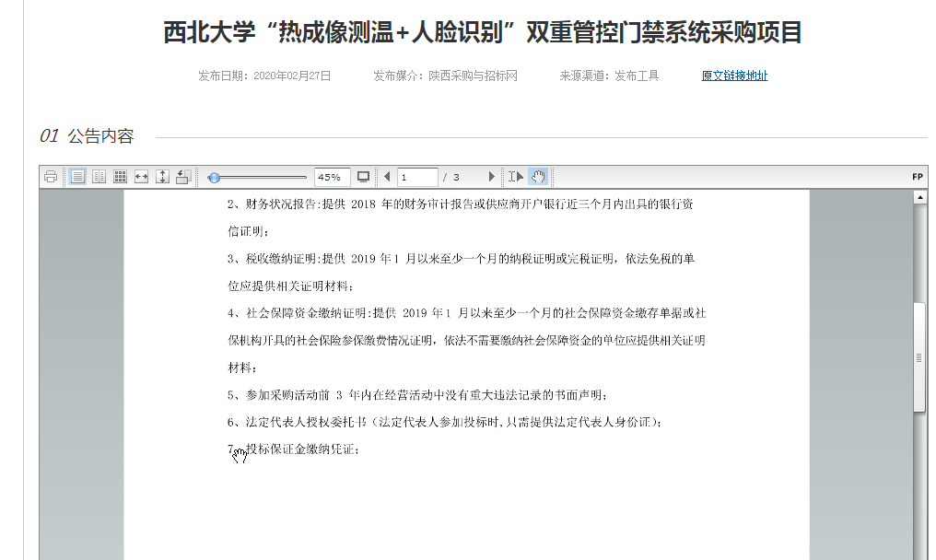
Task: Open fullscreen monitor view
Action: [363, 177]
